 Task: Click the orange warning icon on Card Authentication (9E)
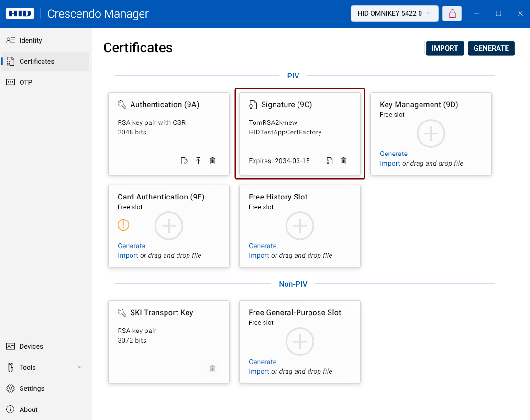(123, 225)
